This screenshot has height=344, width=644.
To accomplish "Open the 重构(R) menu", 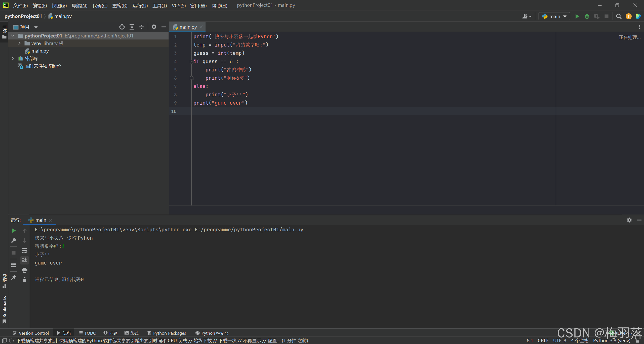I will pyautogui.click(x=120, y=5).
